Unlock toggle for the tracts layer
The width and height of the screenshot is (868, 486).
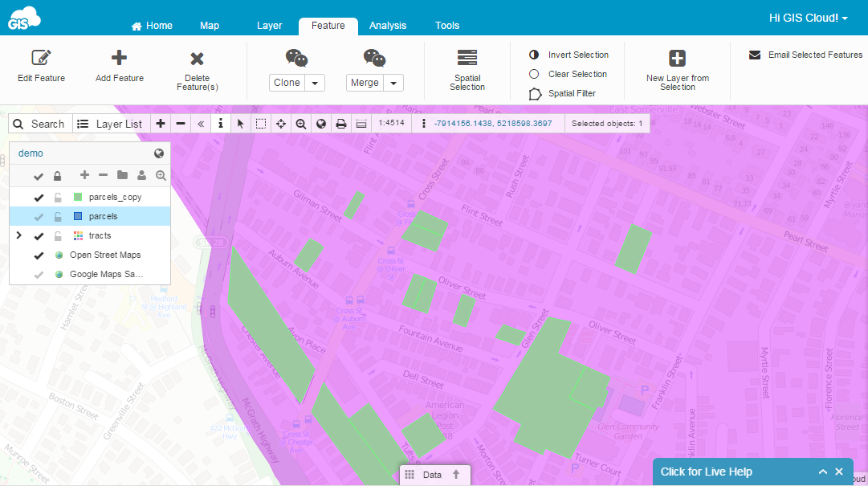tap(57, 236)
